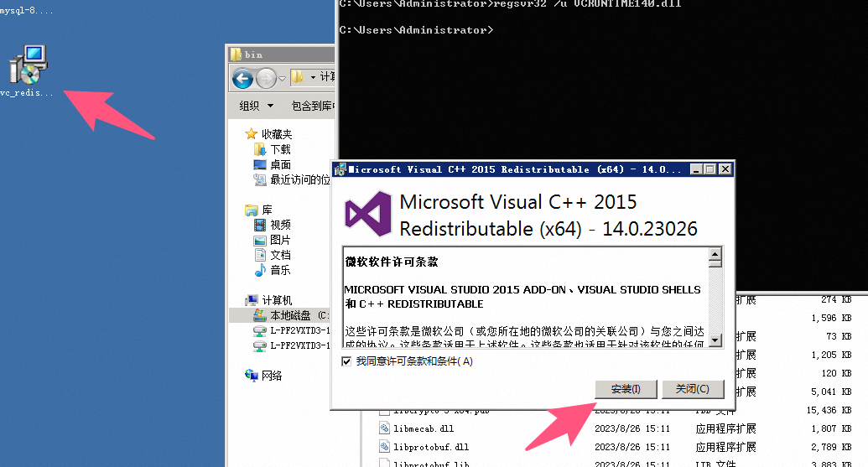Click the Forward arrow in the bin Explorer window
868x467 pixels.
pos(266,79)
